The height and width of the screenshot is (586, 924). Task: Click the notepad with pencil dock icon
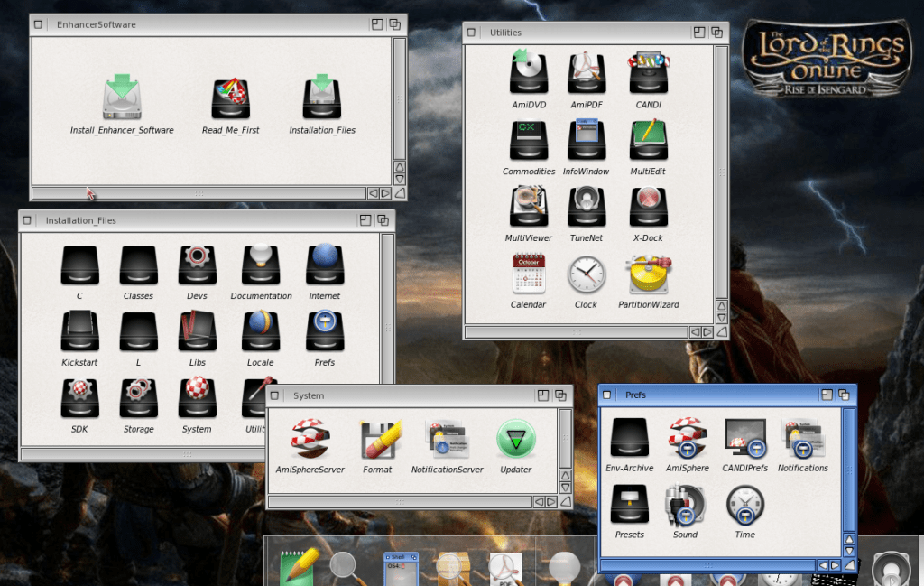(298, 566)
